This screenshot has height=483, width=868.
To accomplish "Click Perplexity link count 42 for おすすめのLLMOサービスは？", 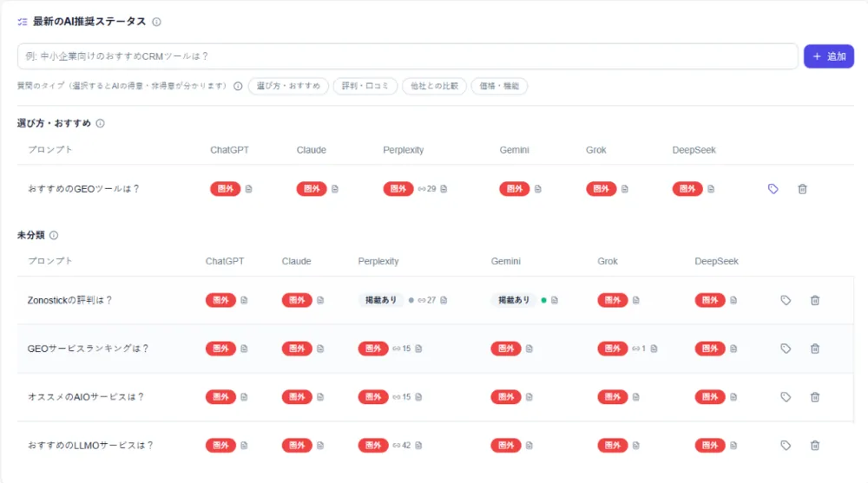I will (402, 446).
